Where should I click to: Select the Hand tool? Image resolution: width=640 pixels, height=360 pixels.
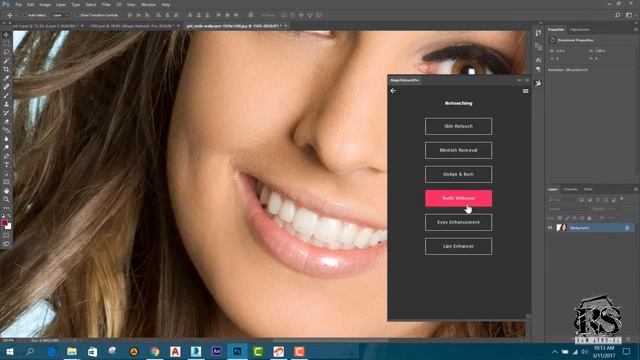pos(6,191)
